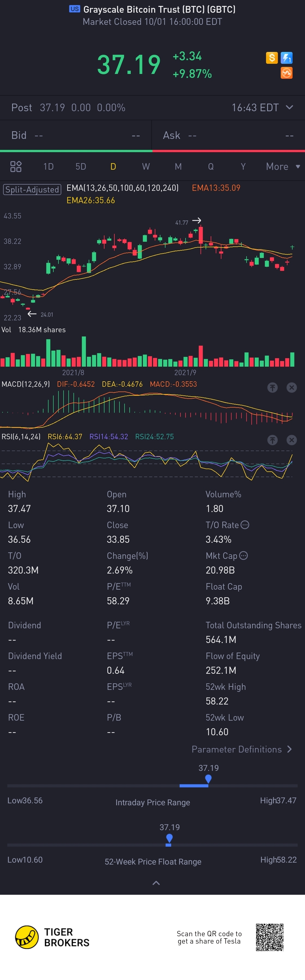Move RSI indicator to top icon
305x980 pixels.
(x=272, y=440)
